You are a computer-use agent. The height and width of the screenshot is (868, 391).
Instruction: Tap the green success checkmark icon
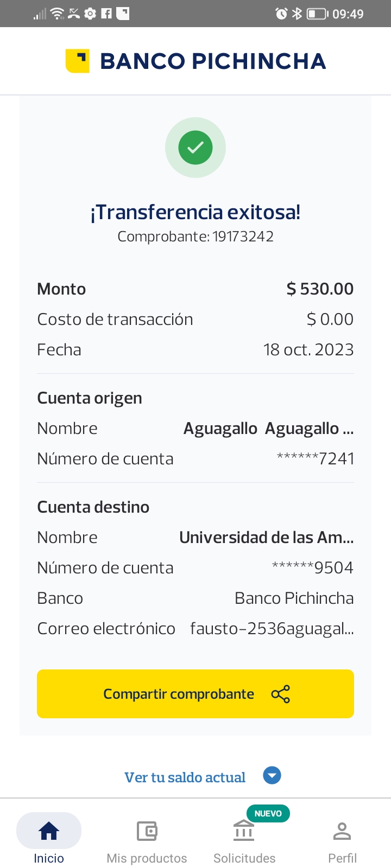(195, 148)
